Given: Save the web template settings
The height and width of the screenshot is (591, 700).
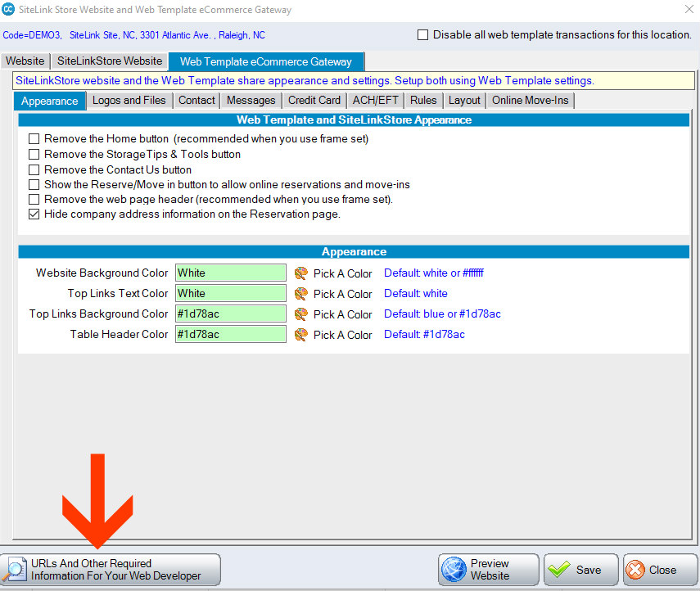Looking at the screenshot, I should point(580,570).
